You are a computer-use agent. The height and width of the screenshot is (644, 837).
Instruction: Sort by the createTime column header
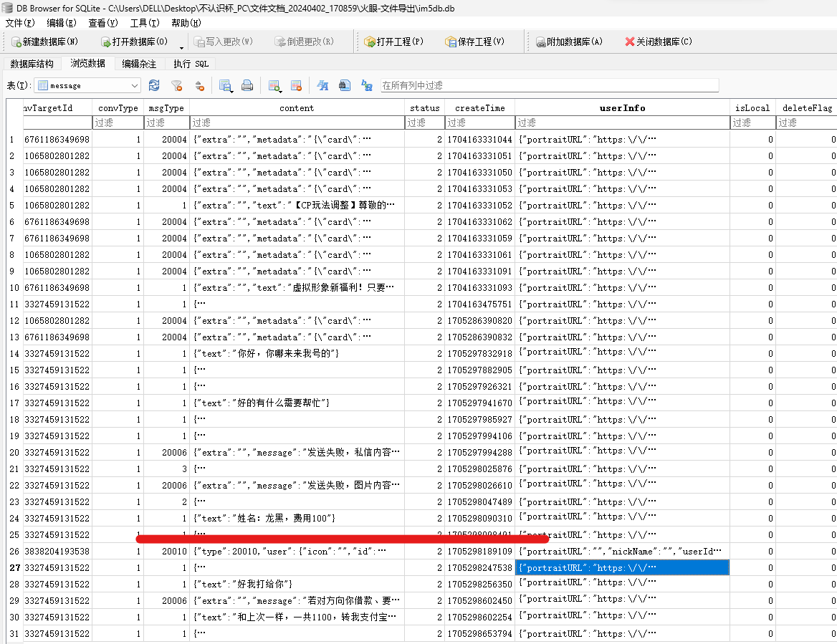click(x=479, y=107)
